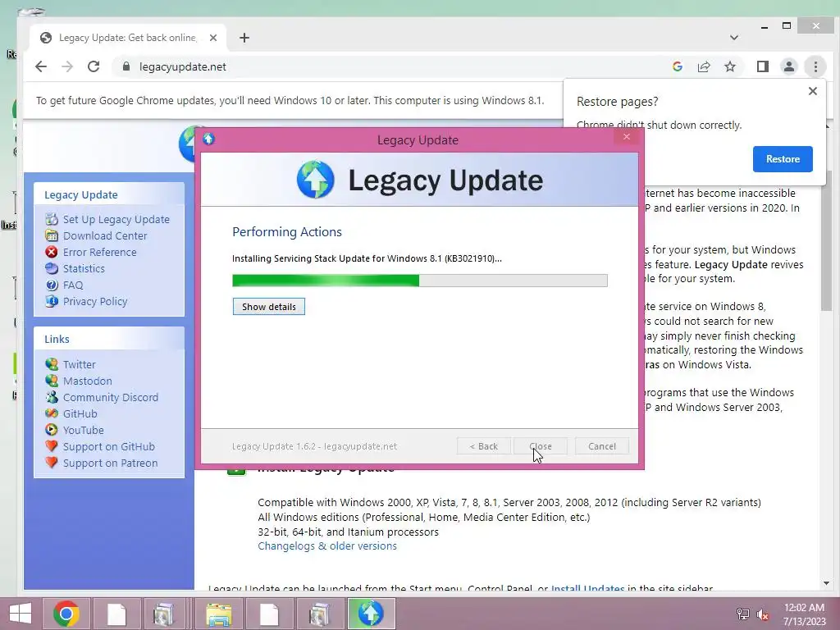Open the GitHub link
The image size is (840, 630).
pos(80,413)
